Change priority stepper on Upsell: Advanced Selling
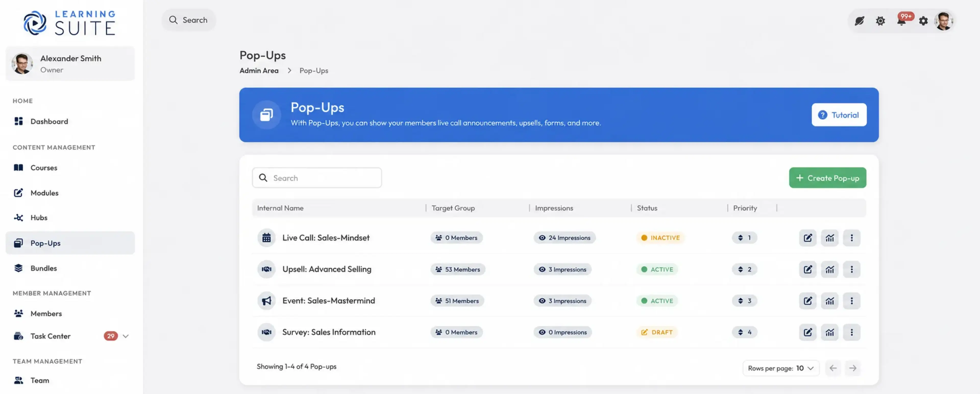This screenshot has width=980, height=394. 744,269
